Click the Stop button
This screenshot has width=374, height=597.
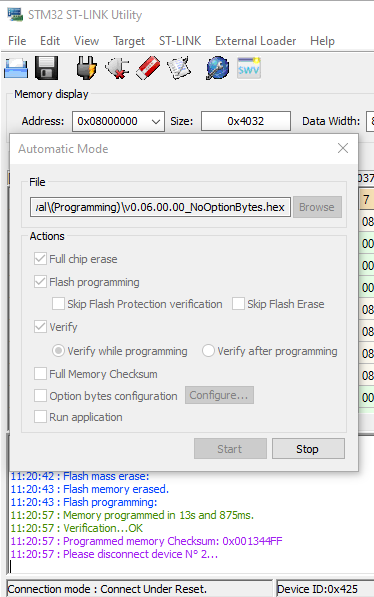coord(308,449)
